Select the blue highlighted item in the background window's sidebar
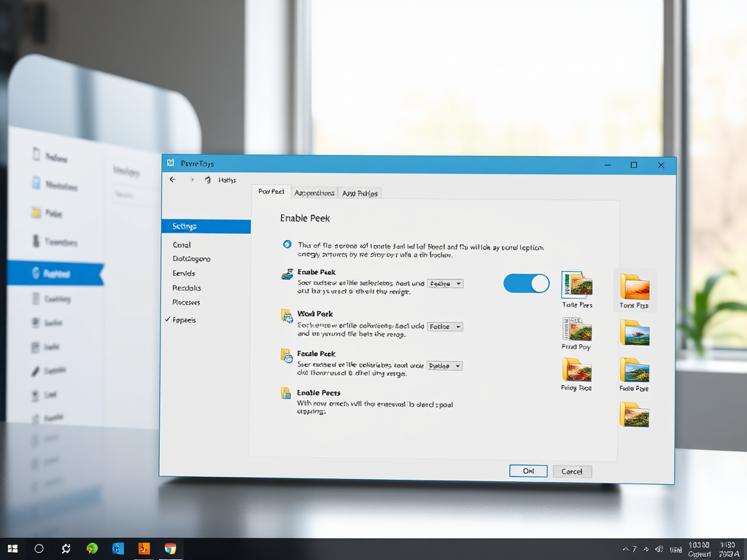This screenshot has height=560, width=747. [x=55, y=273]
